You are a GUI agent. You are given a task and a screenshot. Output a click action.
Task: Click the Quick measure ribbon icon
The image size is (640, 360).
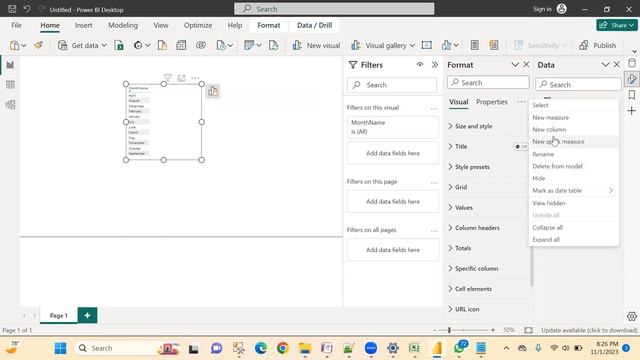pos(494,45)
